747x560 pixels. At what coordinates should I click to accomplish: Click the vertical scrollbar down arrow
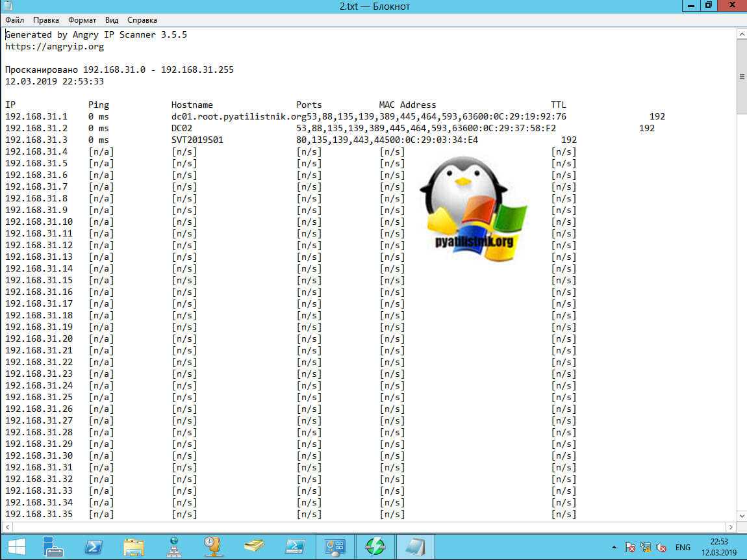click(x=741, y=515)
